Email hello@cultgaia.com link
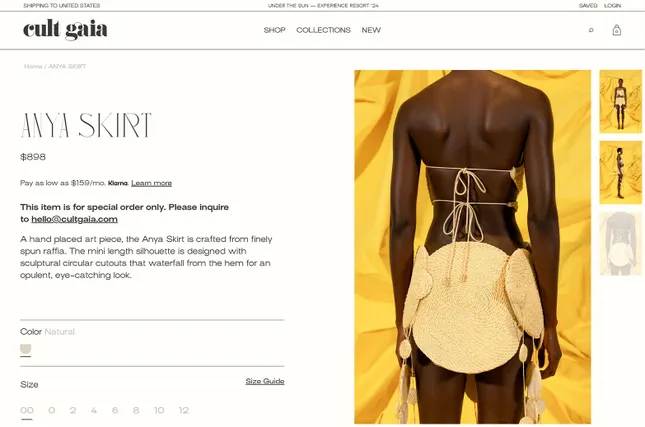Image resolution: width=645 pixels, height=427 pixels. [x=74, y=219]
